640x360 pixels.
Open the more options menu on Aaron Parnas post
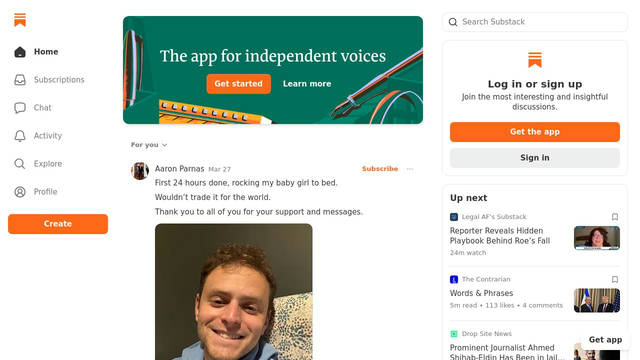point(410,169)
